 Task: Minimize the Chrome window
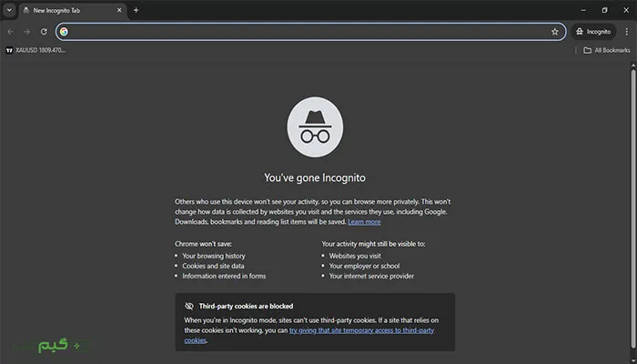coord(581,10)
